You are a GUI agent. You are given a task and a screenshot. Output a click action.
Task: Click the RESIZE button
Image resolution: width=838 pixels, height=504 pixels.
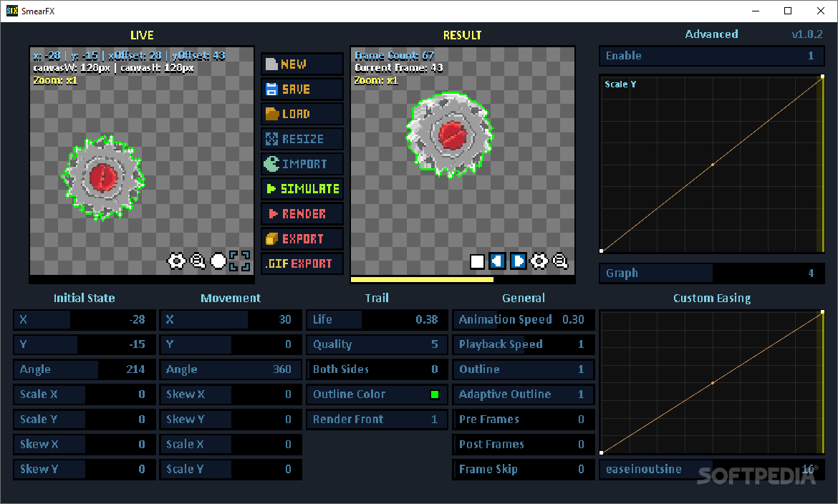(x=302, y=139)
